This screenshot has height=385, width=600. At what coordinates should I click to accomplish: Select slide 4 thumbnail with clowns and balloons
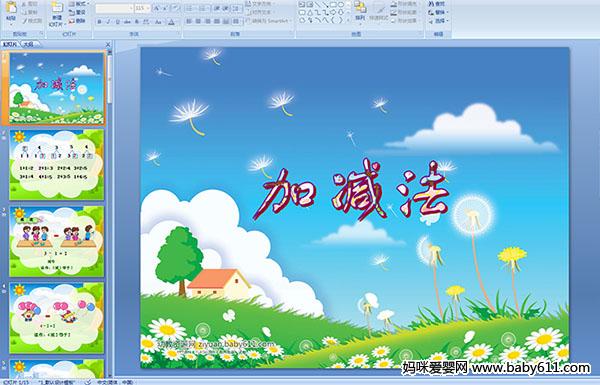point(57,318)
